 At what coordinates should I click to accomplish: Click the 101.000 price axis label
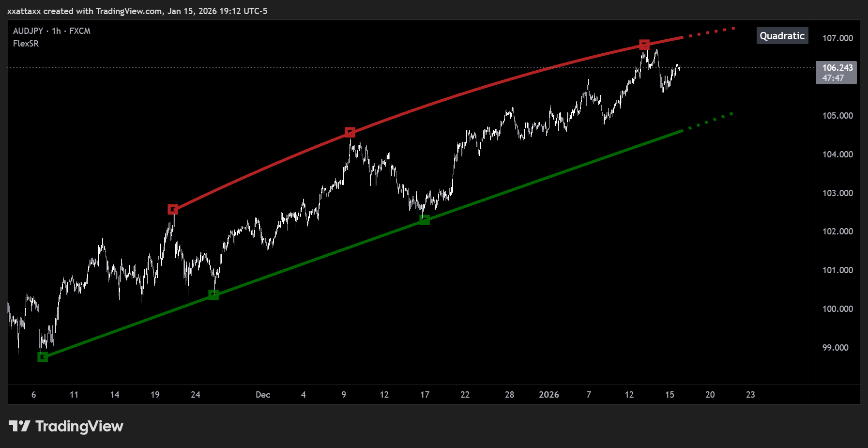[838, 270]
